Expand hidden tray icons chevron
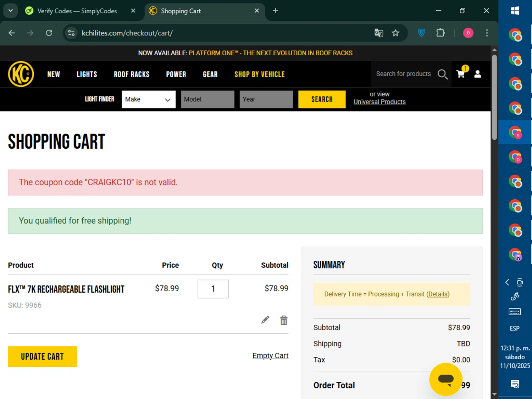 pyautogui.click(x=507, y=282)
